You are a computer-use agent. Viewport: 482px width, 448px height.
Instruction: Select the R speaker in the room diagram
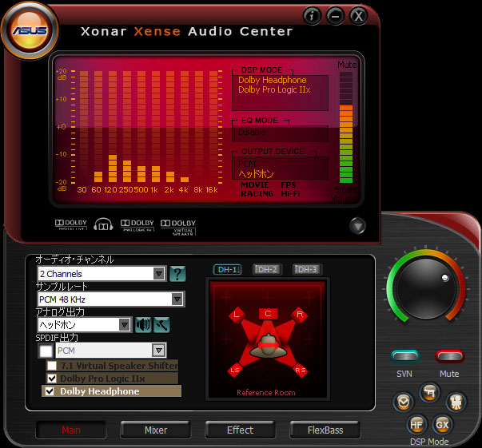coord(300,315)
